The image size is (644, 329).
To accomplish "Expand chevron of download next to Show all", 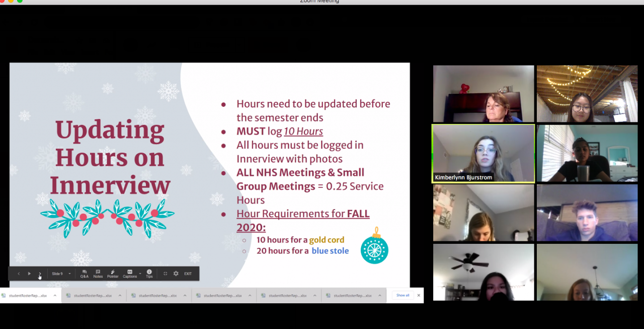I will pyautogui.click(x=379, y=295).
